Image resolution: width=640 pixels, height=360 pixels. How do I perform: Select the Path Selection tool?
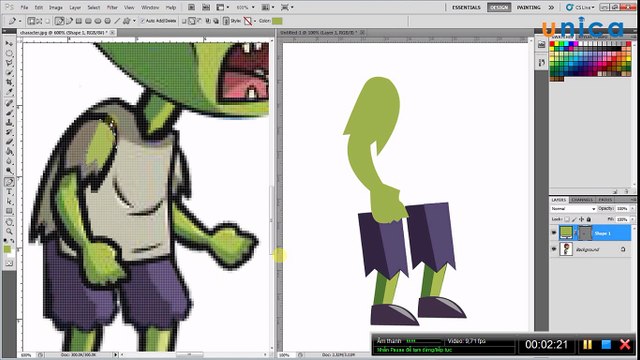click(9, 202)
